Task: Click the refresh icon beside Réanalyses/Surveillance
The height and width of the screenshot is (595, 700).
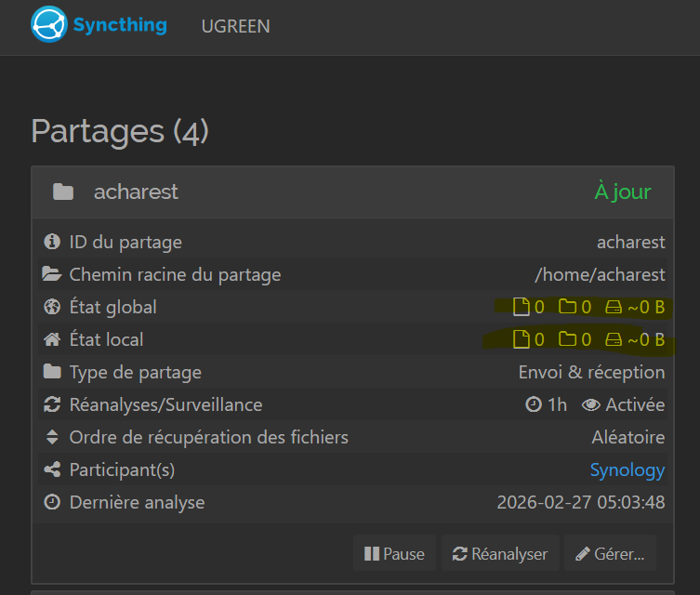Action: (x=52, y=405)
